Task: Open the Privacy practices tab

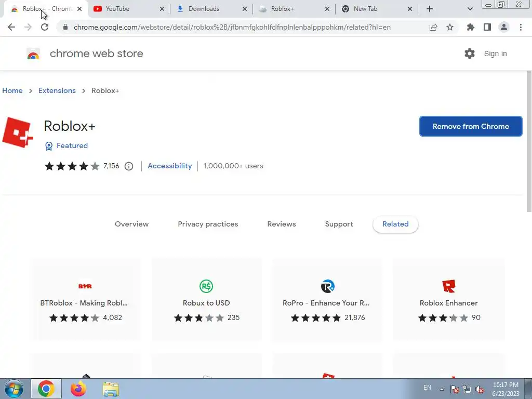Action: point(208,224)
